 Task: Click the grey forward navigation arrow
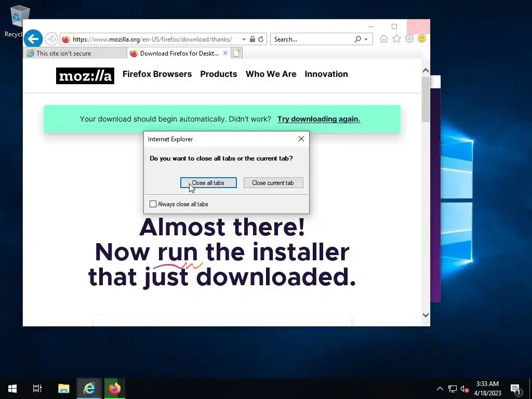(51, 39)
